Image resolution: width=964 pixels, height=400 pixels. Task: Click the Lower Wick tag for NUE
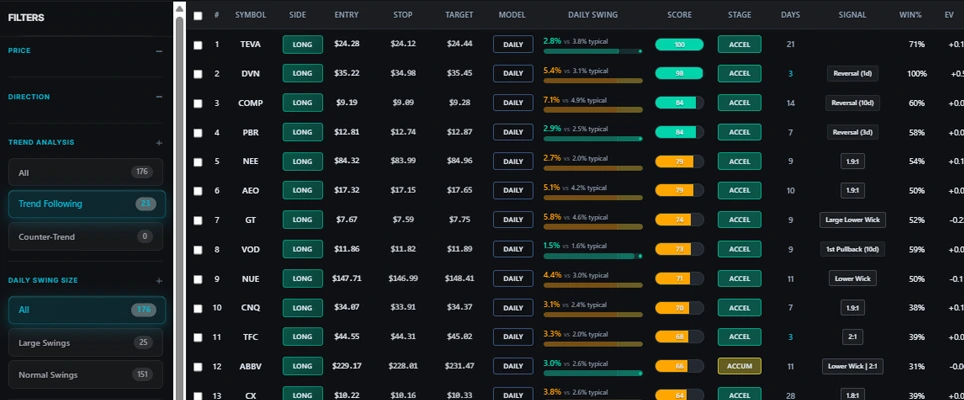tap(852, 278)
